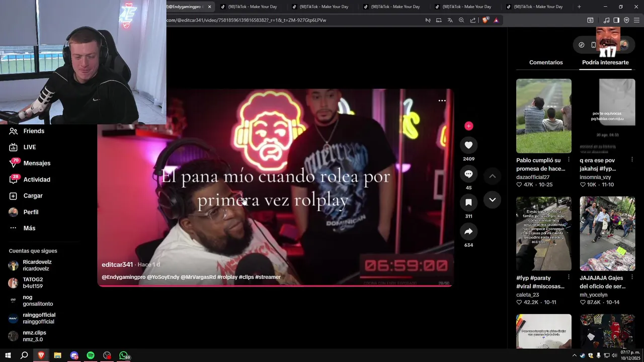
Task: Click the share page icon in address bar
Action: (x=473, y=20)
